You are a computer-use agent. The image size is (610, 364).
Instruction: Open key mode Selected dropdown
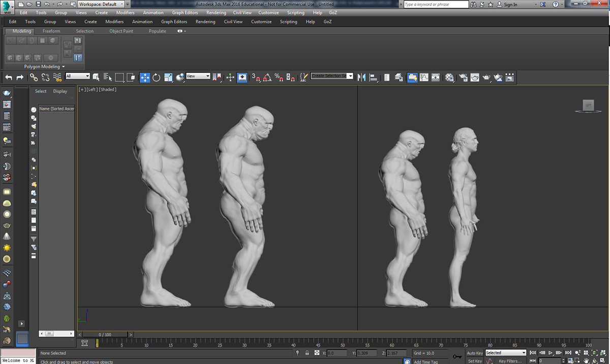coord(506,353)
